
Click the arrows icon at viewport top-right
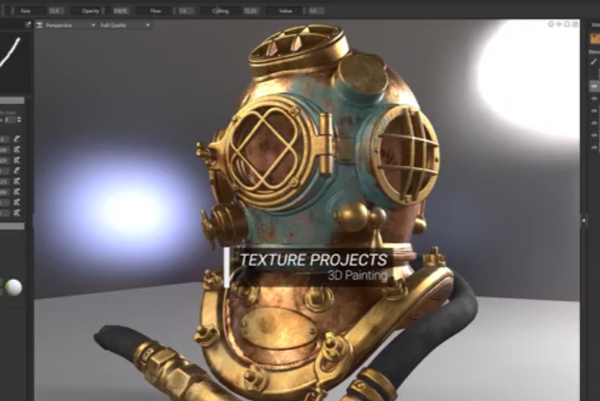559,24
